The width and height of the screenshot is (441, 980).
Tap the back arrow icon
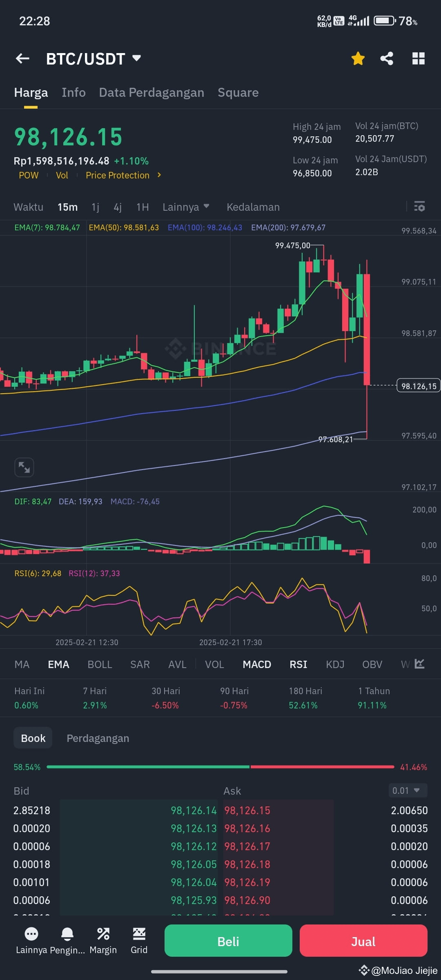(22, 59)
